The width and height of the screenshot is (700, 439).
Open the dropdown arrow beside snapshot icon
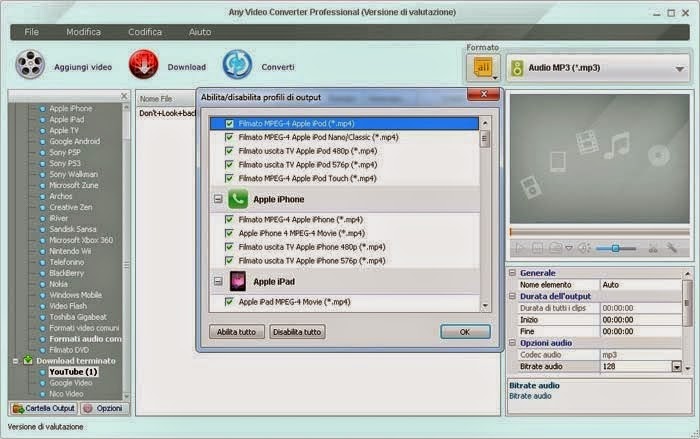(x=569, y=248)
